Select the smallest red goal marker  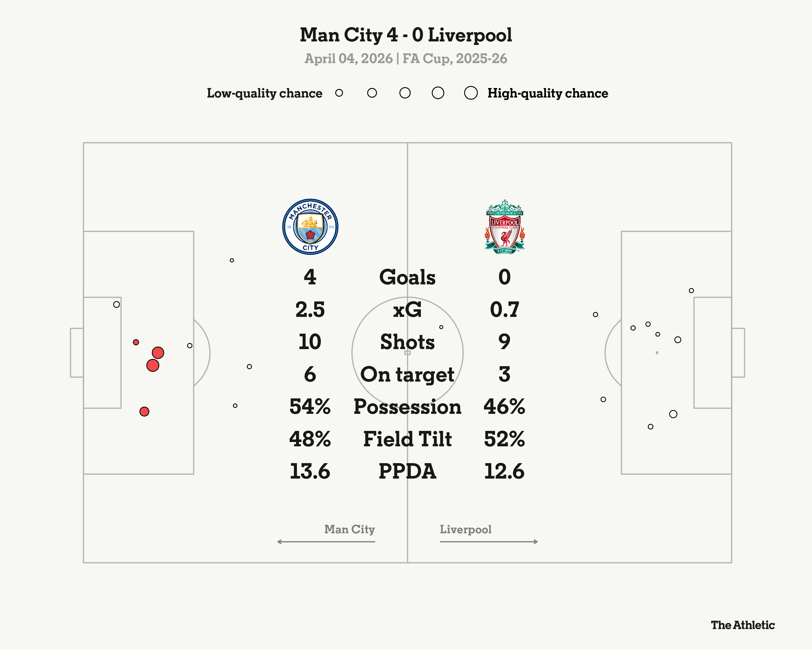(136, 342)
